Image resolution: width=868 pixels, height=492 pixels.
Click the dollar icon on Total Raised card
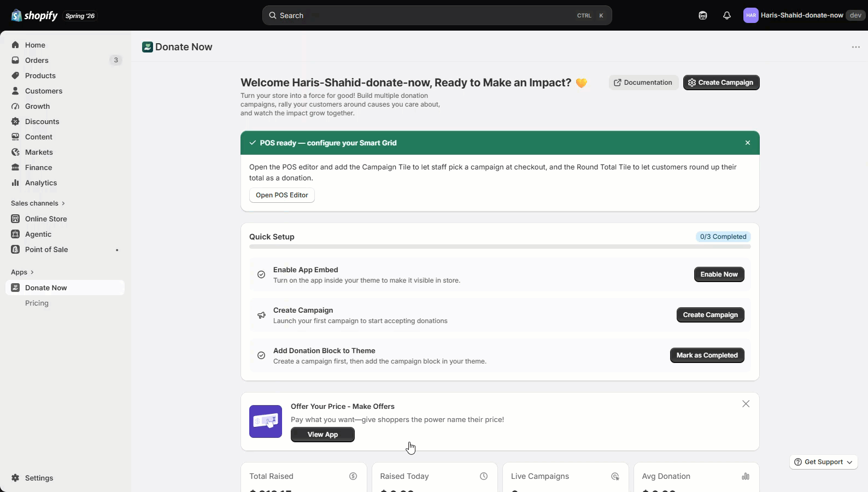(x=353, y=476)
